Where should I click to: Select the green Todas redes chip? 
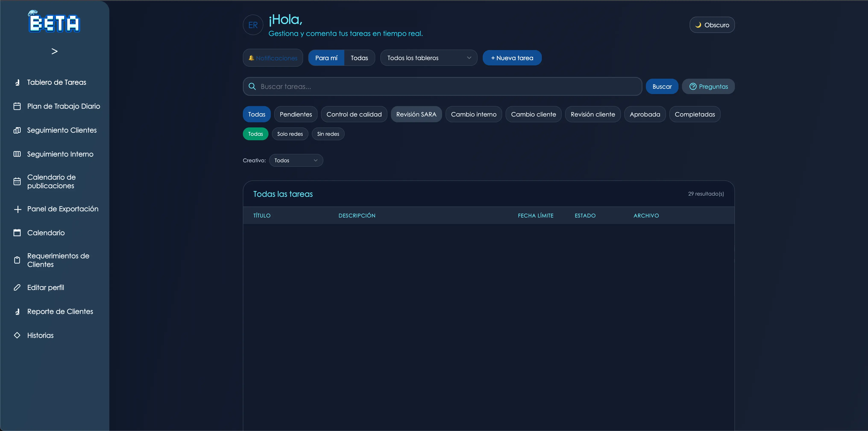point(255,134)
